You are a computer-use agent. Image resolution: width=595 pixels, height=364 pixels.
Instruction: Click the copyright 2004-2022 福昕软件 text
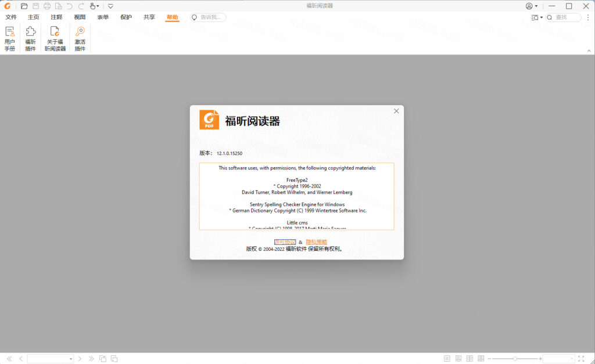(x=295, y=249)
